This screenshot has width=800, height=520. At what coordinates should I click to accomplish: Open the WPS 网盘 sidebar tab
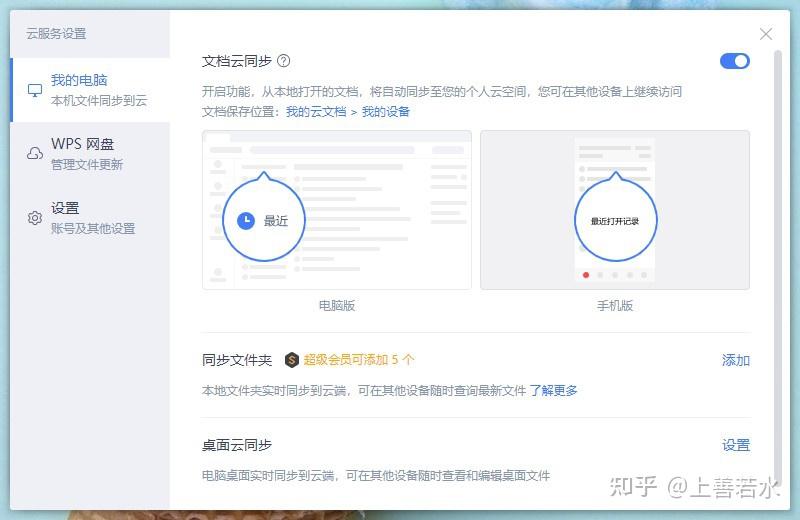tap(90, 154)
